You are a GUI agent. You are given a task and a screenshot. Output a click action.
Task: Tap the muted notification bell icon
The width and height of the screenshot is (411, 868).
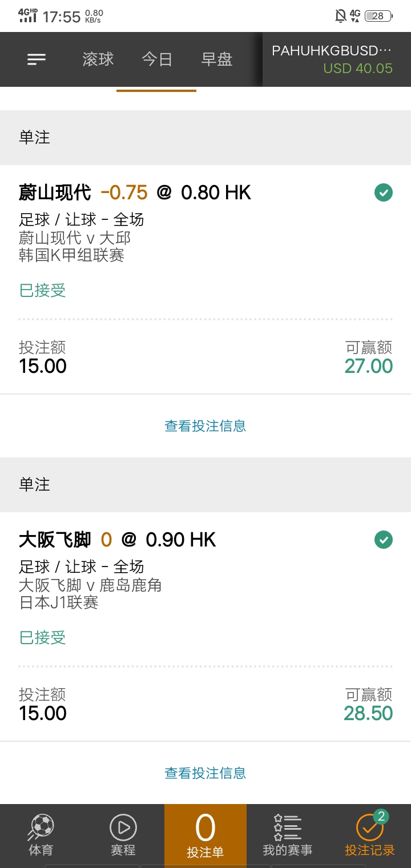pyautogui.click(x=341, y=16)
